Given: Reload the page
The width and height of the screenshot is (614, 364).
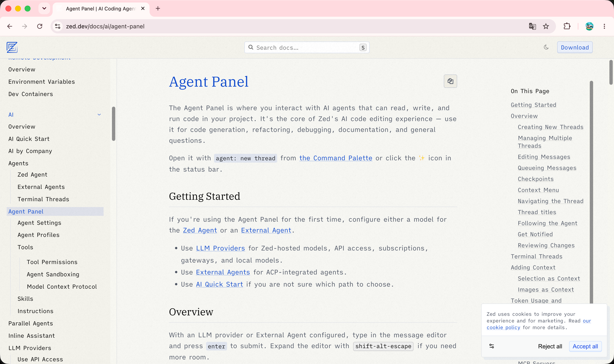Looking at the screenshot, I should point(40,26).
